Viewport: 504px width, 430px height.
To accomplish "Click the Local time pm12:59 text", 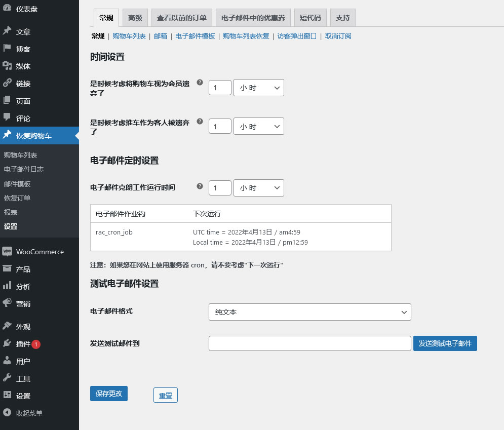I will pos(250,242).
